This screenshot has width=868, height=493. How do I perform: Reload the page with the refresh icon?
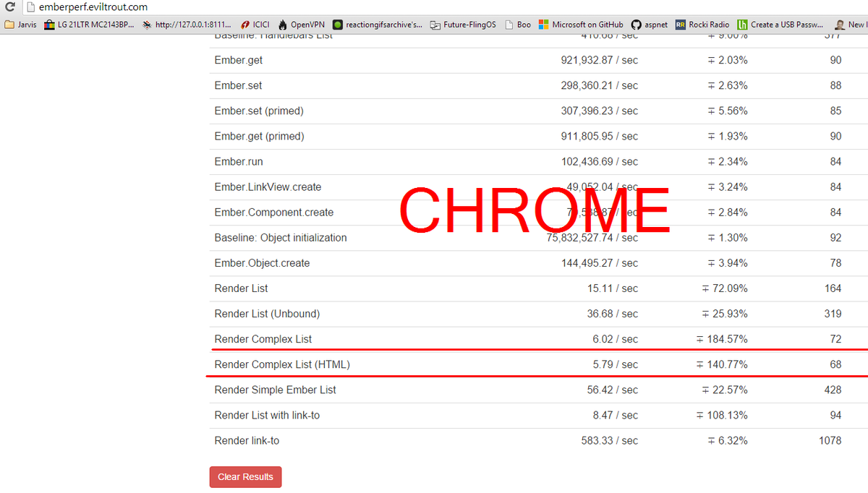coord(9,7)
